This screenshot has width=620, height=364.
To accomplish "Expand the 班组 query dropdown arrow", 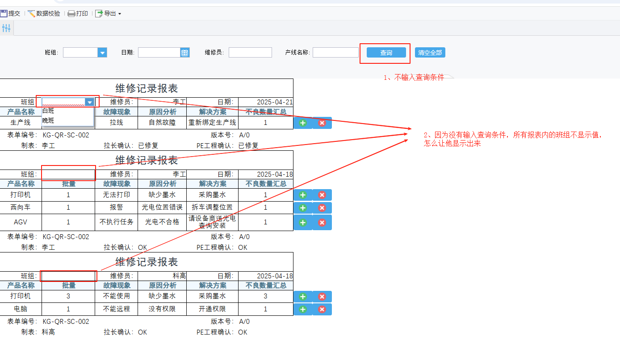I will click(x=102, y=53).
